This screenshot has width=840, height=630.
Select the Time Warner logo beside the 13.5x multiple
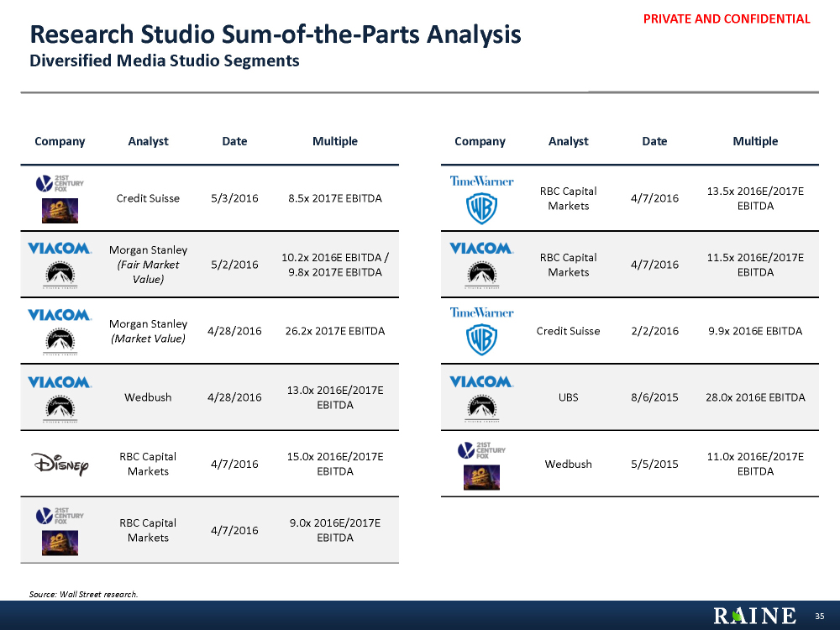point(481,181)
